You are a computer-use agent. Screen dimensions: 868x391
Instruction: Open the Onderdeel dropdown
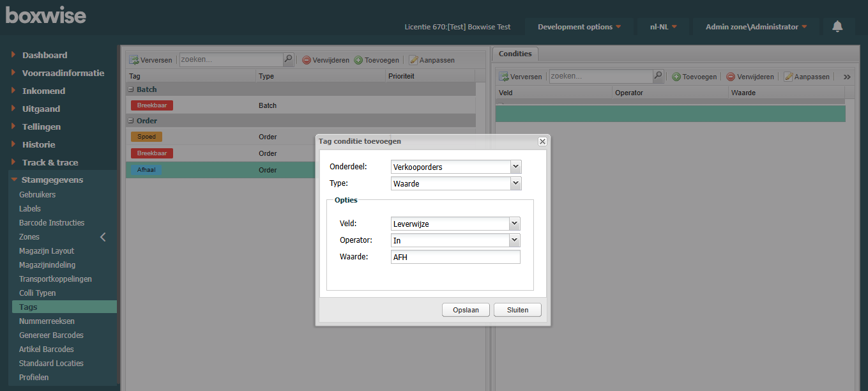point(515,167)
